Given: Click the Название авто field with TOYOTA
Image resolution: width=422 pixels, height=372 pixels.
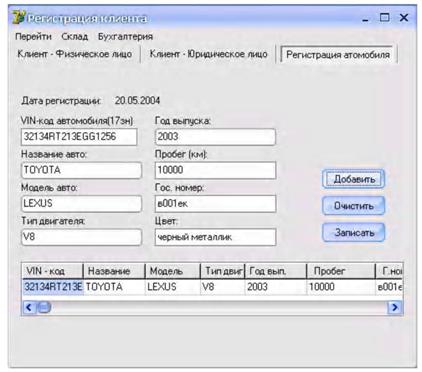Looking at the screenshot, I should click(81, 170).
